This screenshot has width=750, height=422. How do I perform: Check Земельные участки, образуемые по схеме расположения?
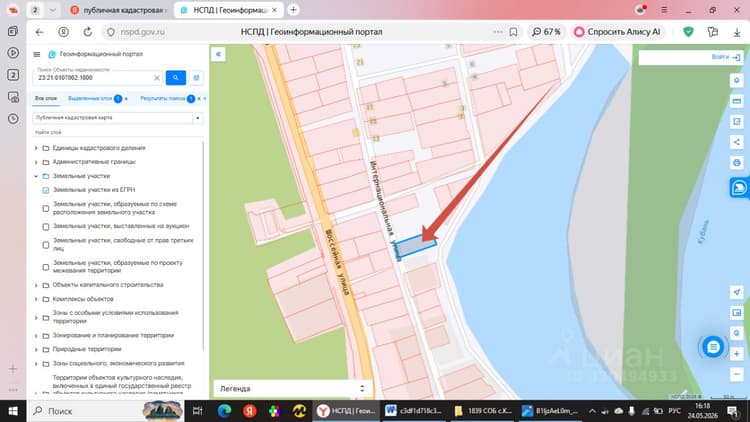(x=45, y=209)
